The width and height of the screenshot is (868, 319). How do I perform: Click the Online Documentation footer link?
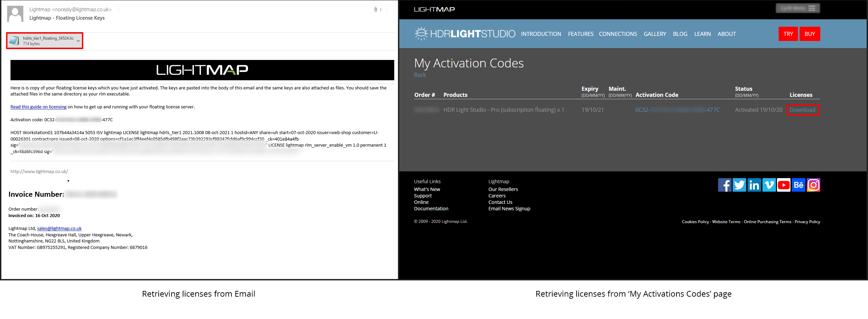pos(431,205)
